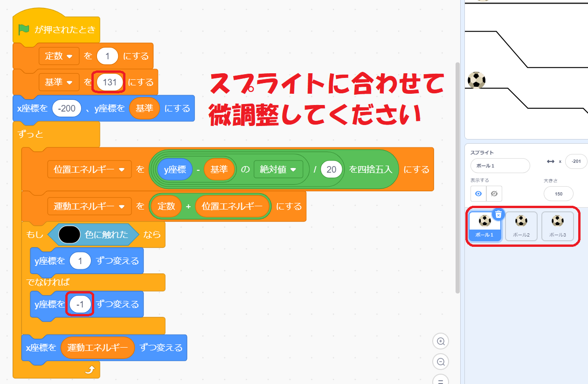Select the ボール2 sprite thumbnail
This screenshot has width=588, height=384.
[521, 226]
